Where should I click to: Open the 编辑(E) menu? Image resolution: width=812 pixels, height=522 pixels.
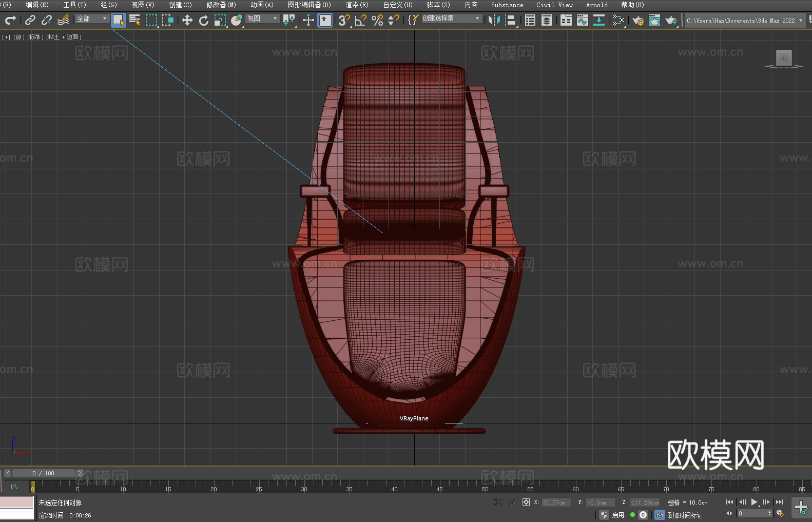(37, 5)
